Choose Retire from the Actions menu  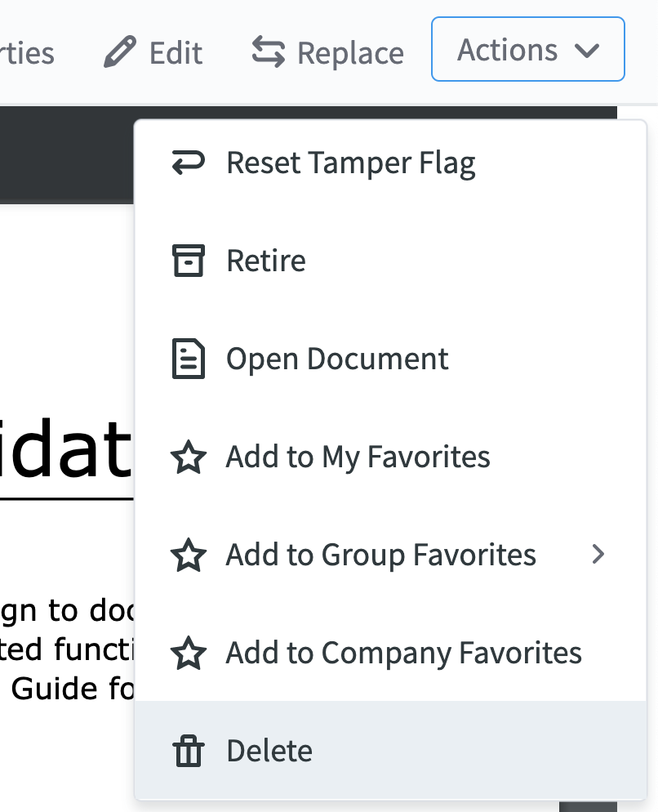pyautogui.click(x=390, y=261)
